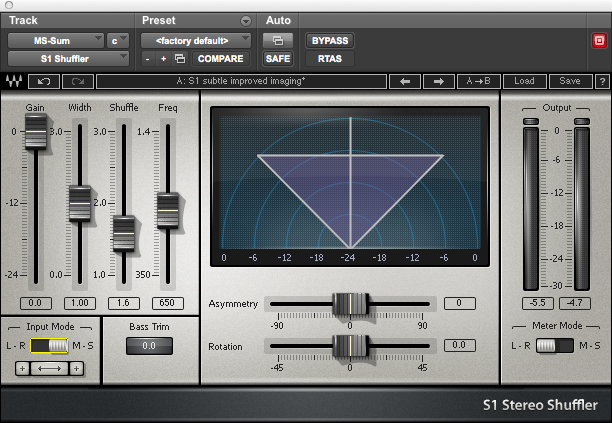Click the Rotation slider handle
The height and width of the screenshot is (423, 612).
pos(350,346)
